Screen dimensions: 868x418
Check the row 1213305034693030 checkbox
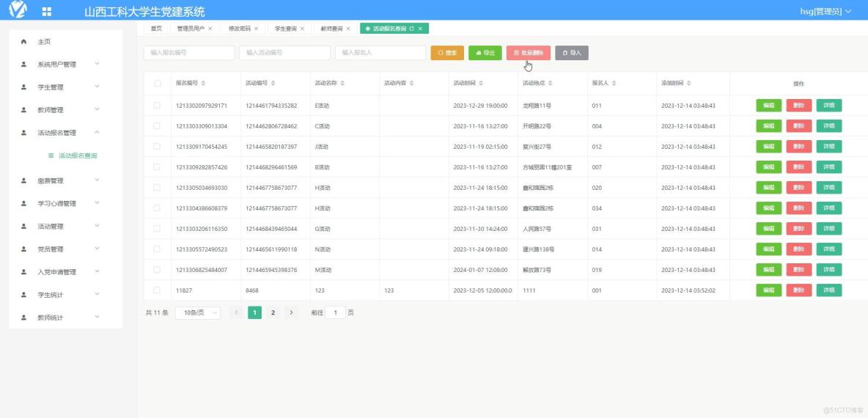pyautogui.click(x=157, y=187)
